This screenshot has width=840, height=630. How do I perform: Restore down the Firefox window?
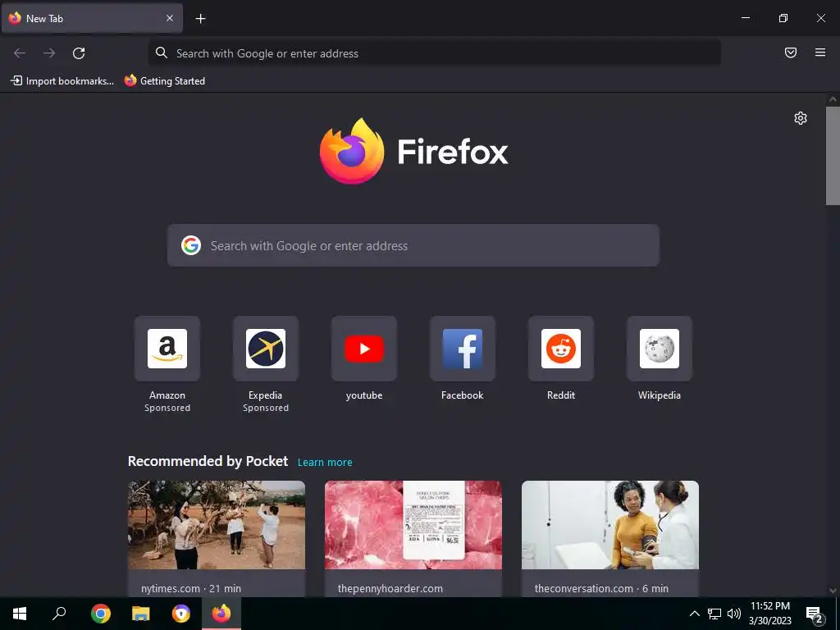783,18
